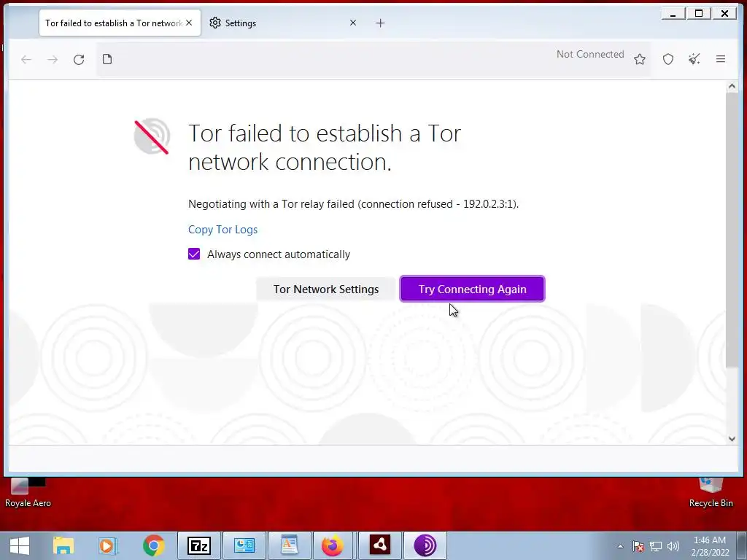Open the Windows Start menu

pos(20,545)
